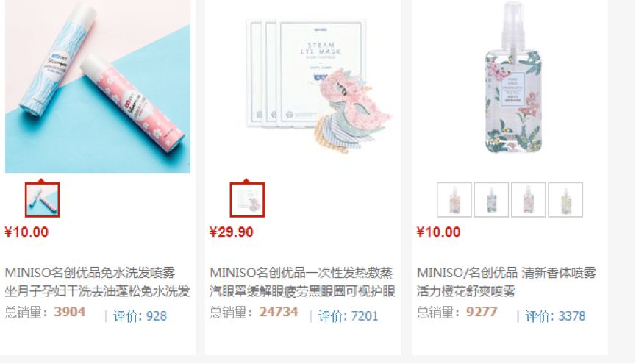This screenshot has width=636, height=364.
Task: Select the eye mask small thumbnail
Action: pyautogui.click(x=247, y=200)
